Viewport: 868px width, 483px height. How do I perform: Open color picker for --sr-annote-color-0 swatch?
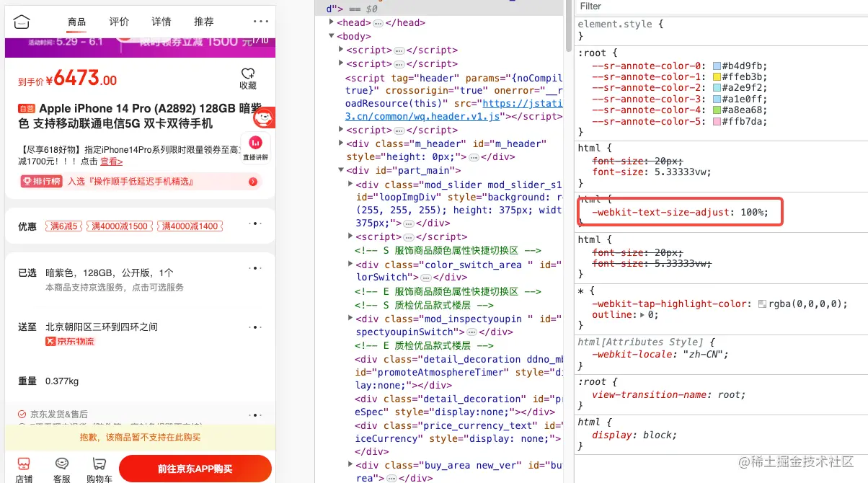coord(717,66)
